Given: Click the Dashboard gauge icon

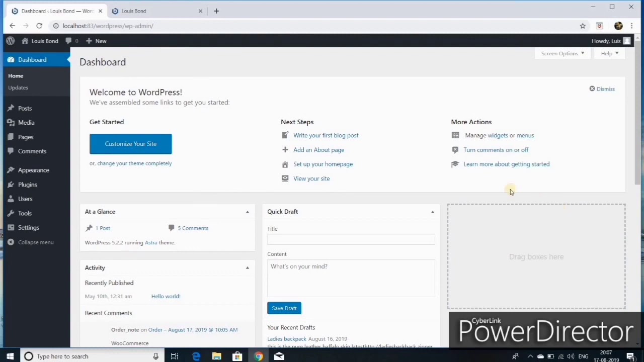Looking at the screenshot, I should tap(11, 59).
